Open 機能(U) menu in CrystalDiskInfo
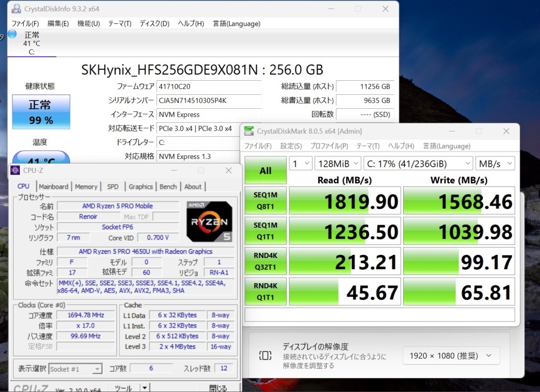Image resolution: width=540 pixels, height=392 pixels. [89, 23]
